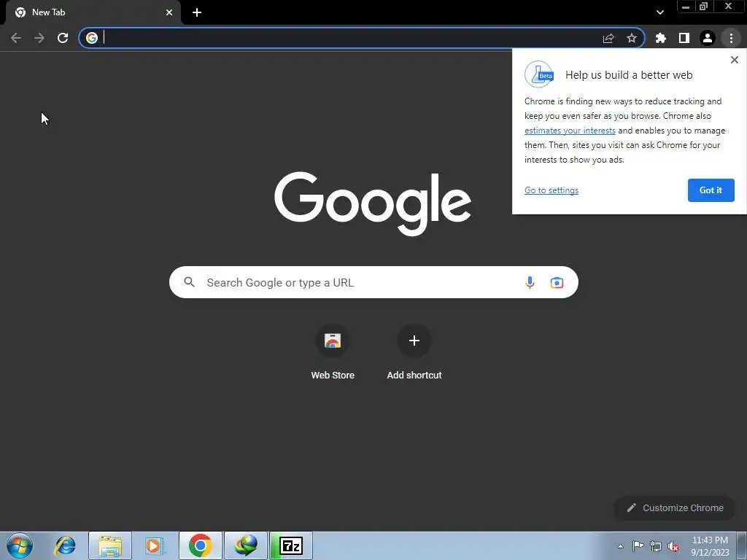Screen dimensions: 747x560
Task: Open a new tab with the plus button
Action: click(197, 12)
